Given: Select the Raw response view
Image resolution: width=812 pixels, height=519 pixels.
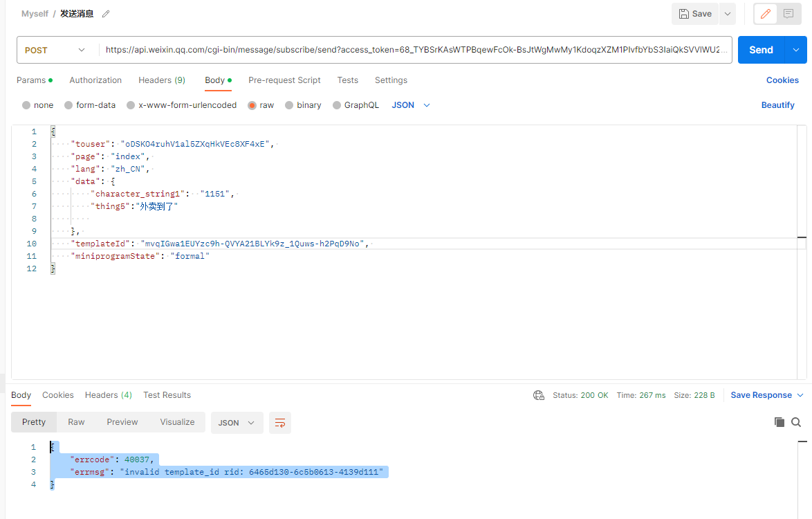Looking at the screenshot, I should (x=76, y=422).
